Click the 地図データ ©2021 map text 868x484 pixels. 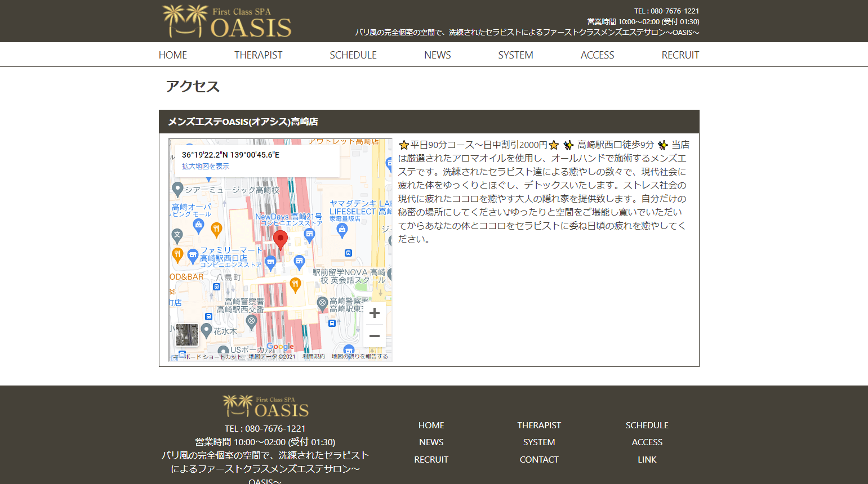pyautogui.click(x=272, y=357)
